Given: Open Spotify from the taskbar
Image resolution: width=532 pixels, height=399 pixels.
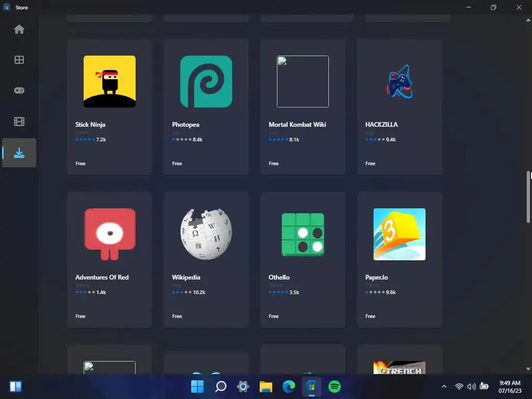Looking at the screenshot, I should tap(335, 387).
